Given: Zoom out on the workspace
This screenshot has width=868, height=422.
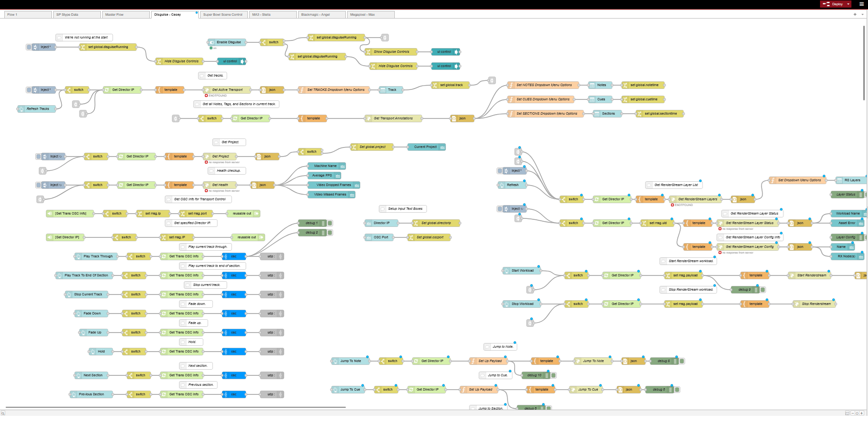Looking at the screenshot, I should 852,413.
